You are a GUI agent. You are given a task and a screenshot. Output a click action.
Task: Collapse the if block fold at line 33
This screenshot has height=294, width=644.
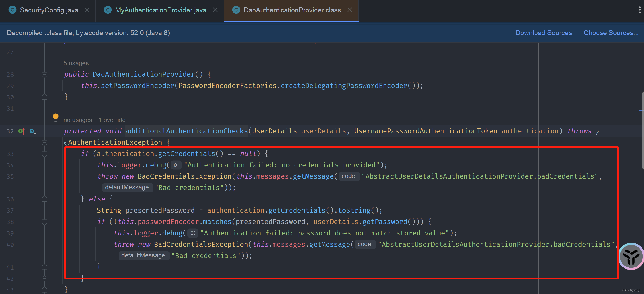45,154
